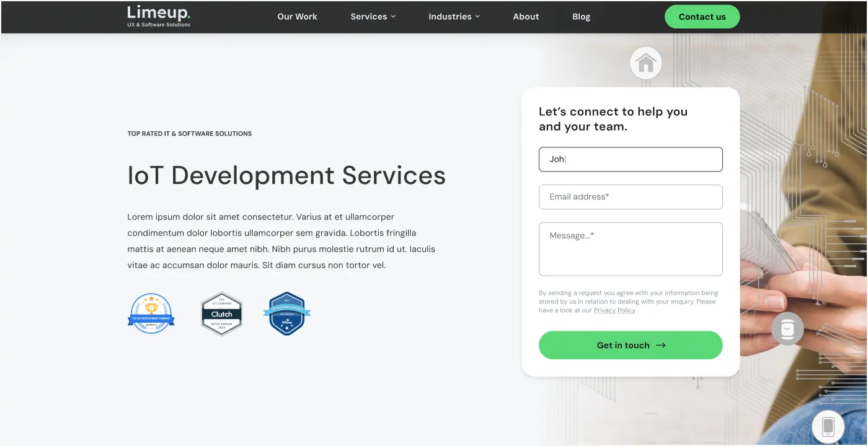Navigate to the Blog section
The image size is (868, 446).
tap(581, 17)
